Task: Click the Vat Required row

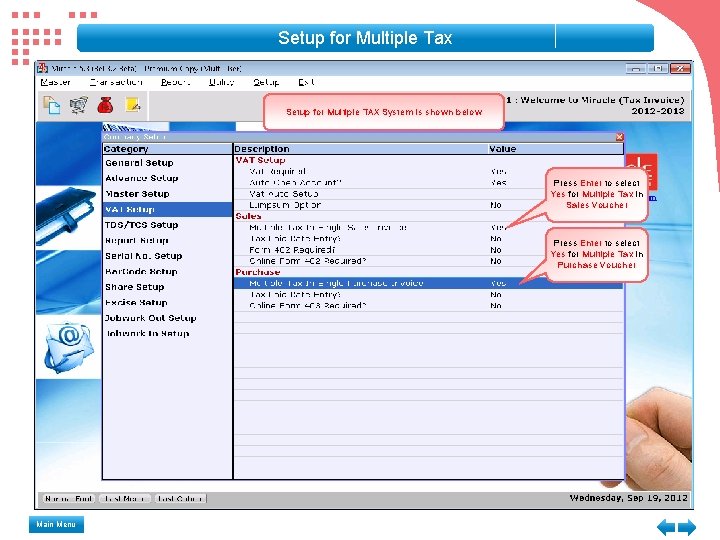Action: [x=428, y=172]
